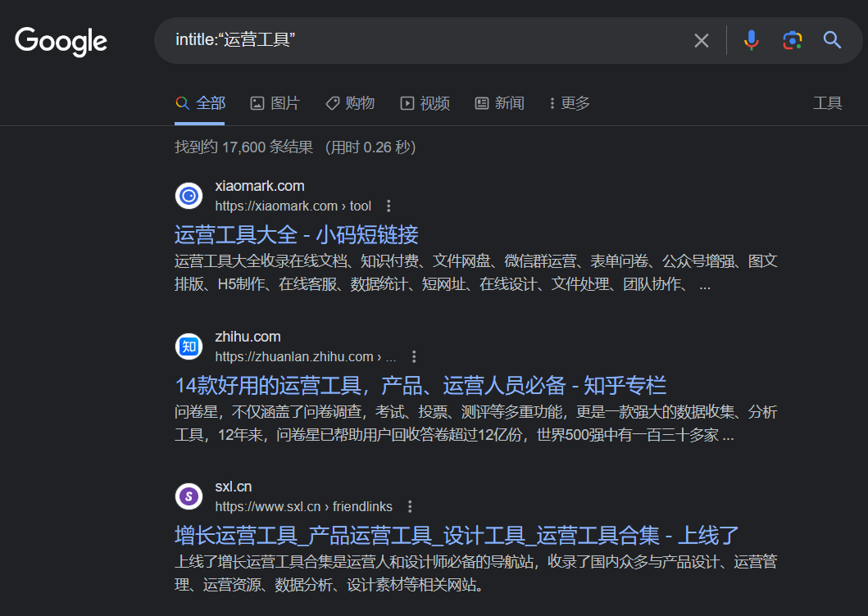This screenshot has width=868, height=616.
Task: Switch to the 图片 tab
Action: point(275,103)
